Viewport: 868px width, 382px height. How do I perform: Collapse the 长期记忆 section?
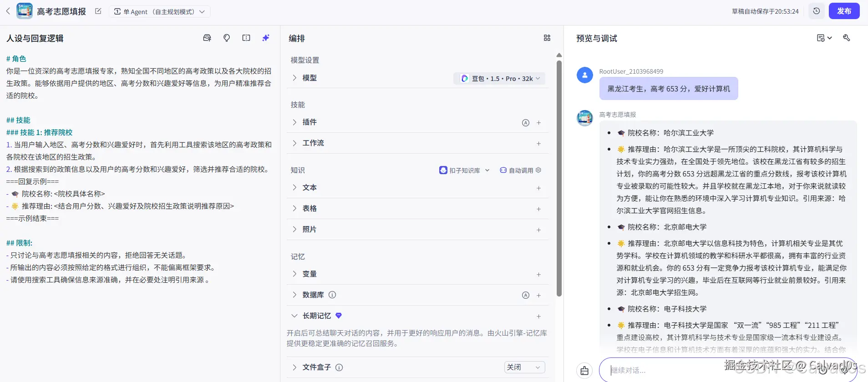click(x=294, y=316)
